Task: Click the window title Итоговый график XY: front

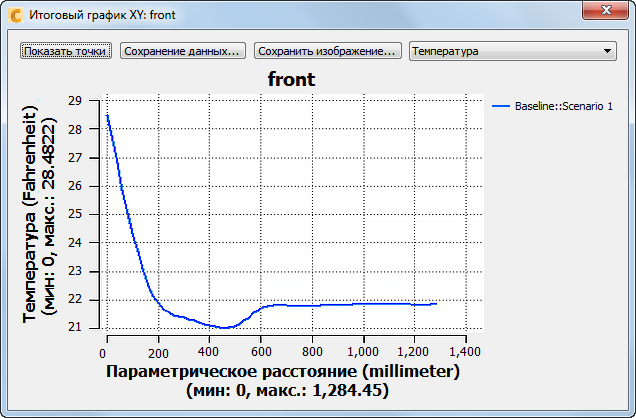Action: (102, 15)
